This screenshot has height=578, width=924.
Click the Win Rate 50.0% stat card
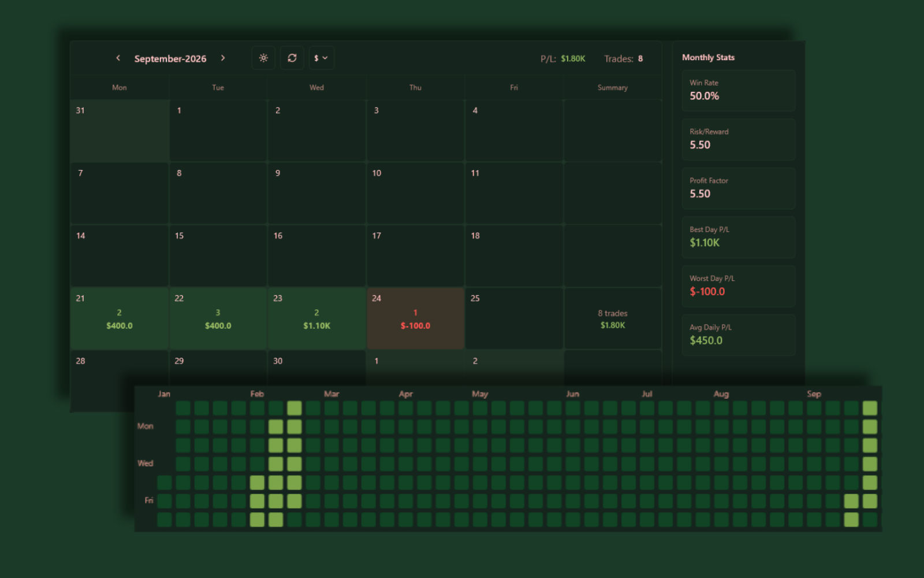click(739, 91)
